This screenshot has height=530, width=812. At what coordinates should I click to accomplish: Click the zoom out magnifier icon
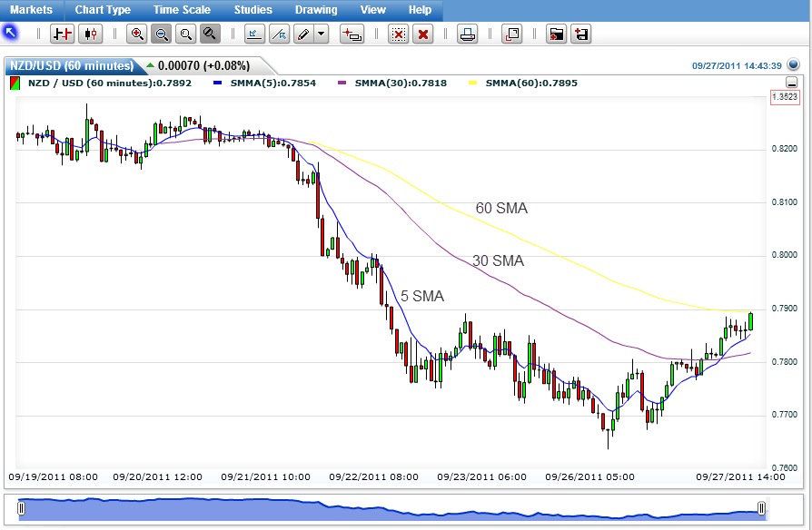coord(161,34)
